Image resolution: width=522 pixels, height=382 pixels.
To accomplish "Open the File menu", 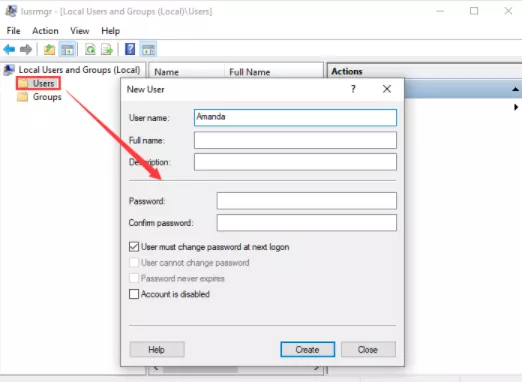I will click(x=13, y=31).
